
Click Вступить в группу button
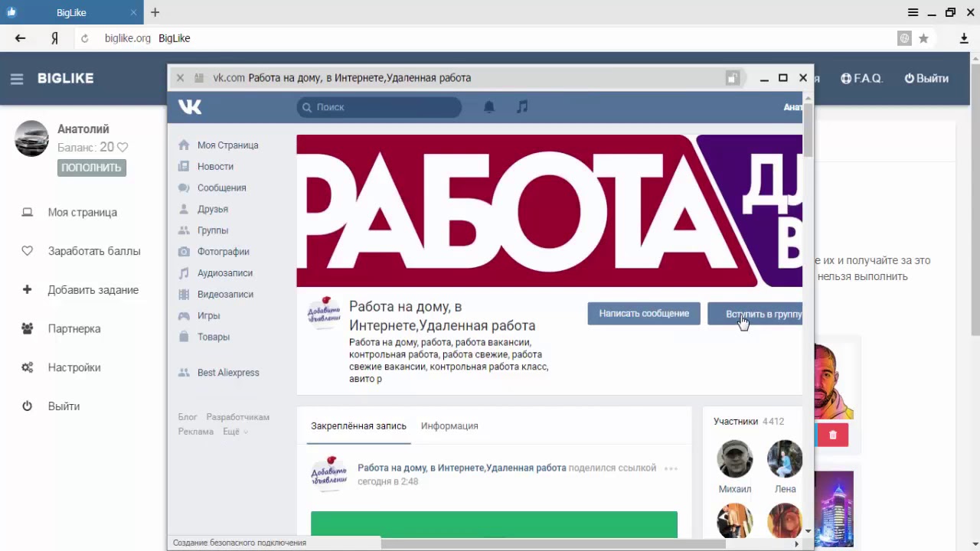pyautogui.click(x=755, y=314)
